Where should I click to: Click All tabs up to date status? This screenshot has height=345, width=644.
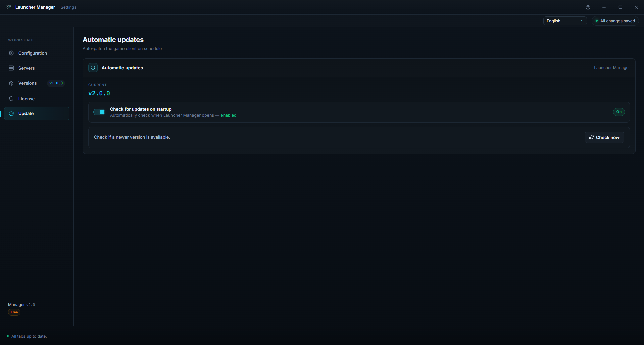coord(29,336)
